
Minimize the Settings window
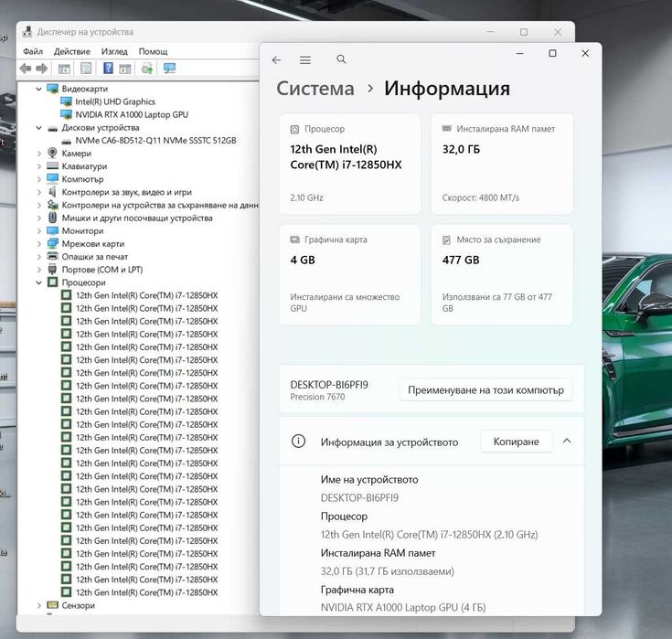520,53
